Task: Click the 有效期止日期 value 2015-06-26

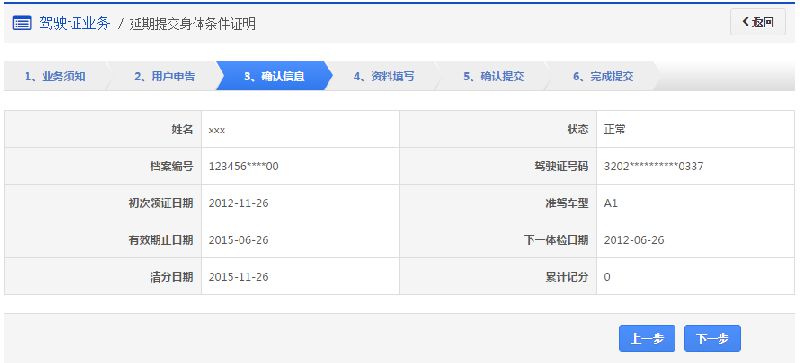Action: coord(239,240)
